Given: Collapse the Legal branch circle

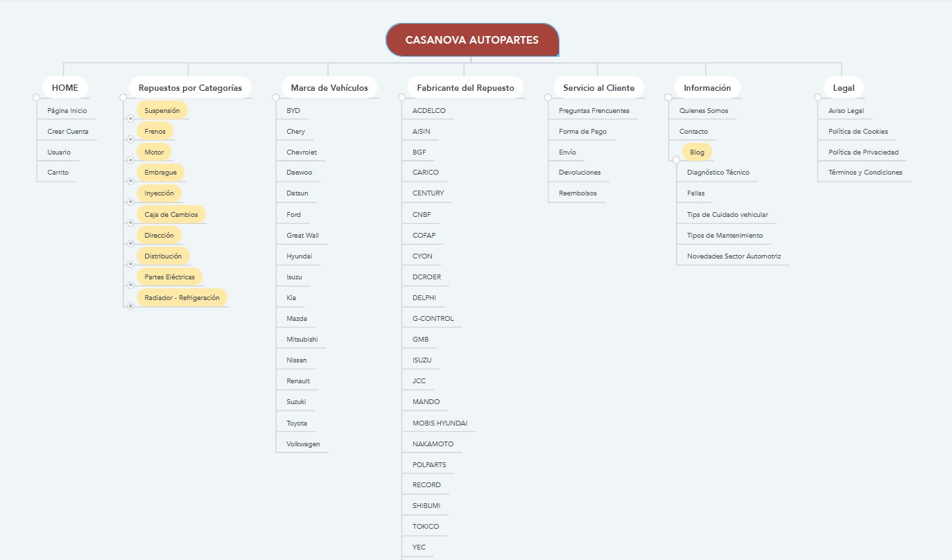Looking at the screenshot, I should 817,97.
